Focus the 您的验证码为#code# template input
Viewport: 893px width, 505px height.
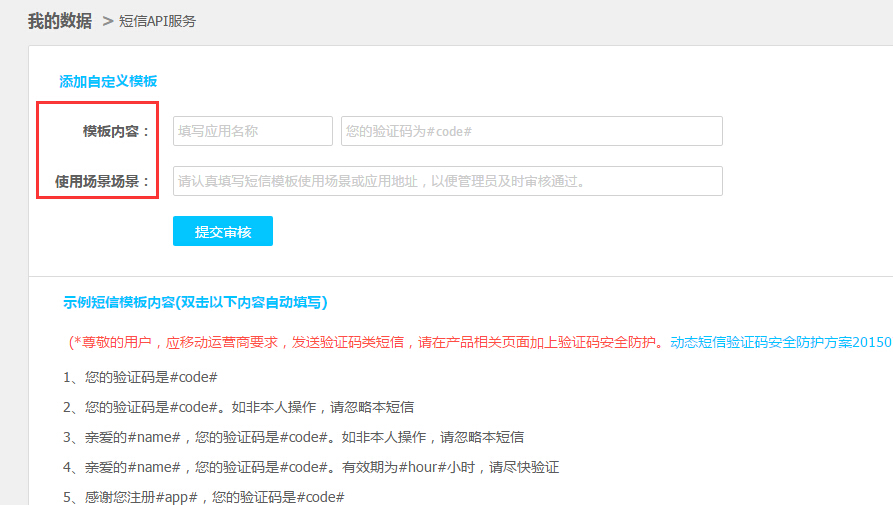[531, 131]
